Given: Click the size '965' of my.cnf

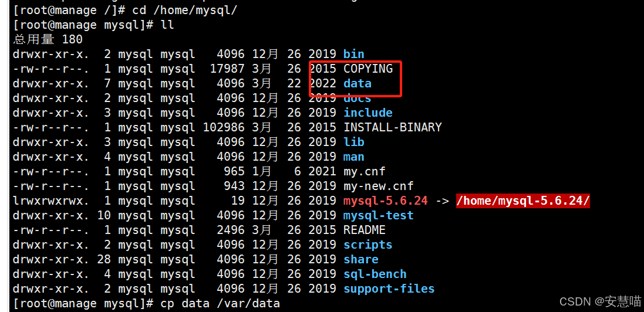Looking at the screenshot, I should pos(234,171).
